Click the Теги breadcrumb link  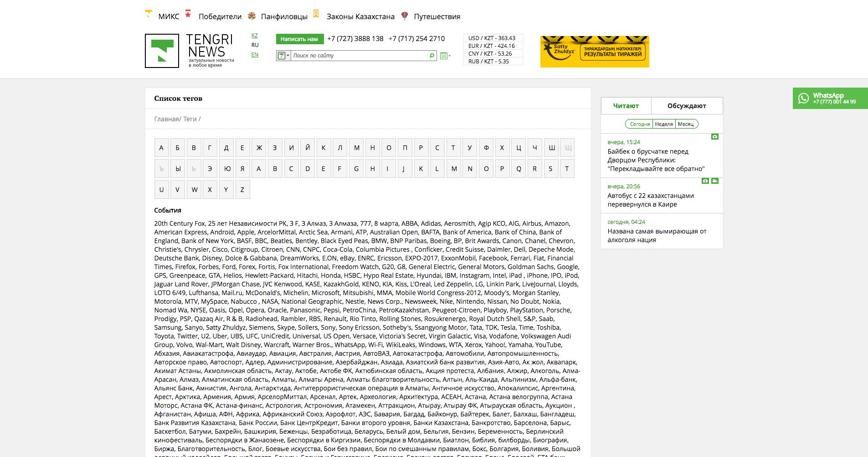(190, 119)
